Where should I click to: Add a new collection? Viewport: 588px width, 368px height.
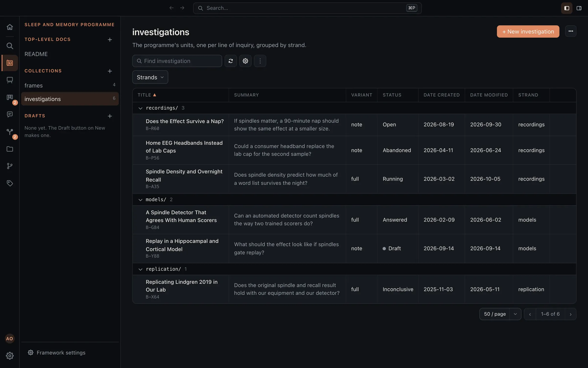point(110,71)
